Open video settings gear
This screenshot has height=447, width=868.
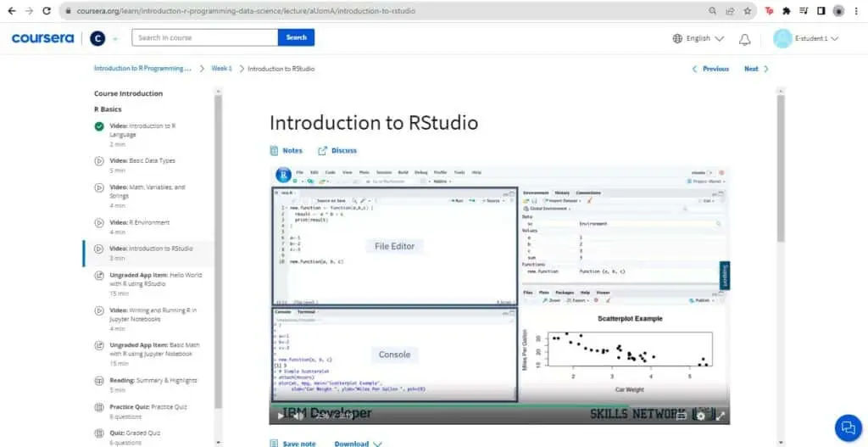[701, 416]
